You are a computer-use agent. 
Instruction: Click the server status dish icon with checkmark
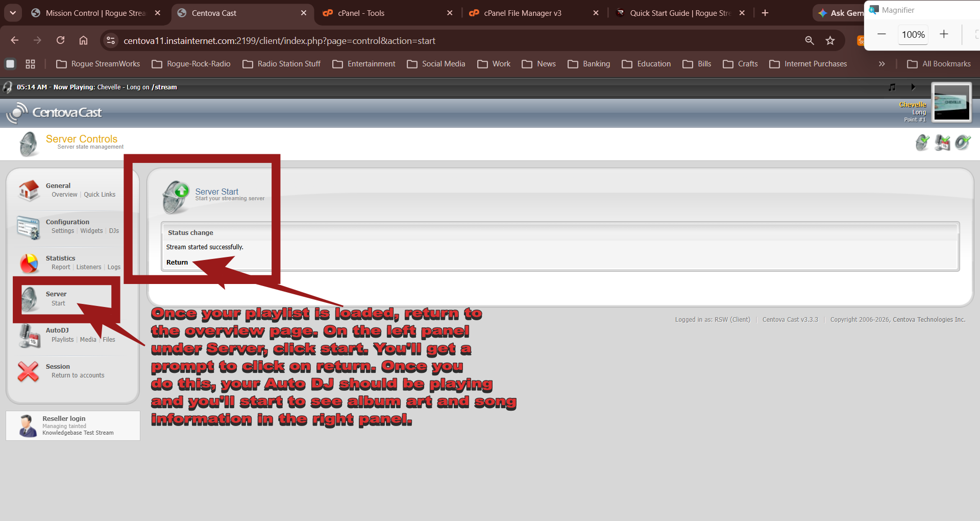922,143
